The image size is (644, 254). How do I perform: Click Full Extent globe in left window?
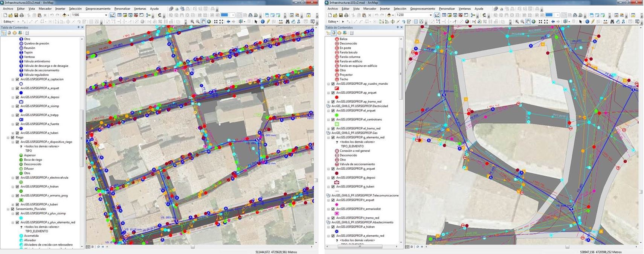click(209, 21)
